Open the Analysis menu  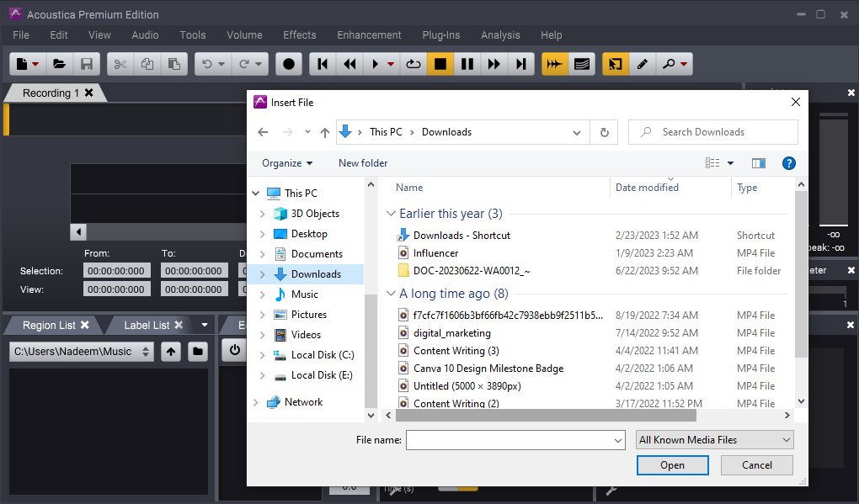click(x=500, y=35)
